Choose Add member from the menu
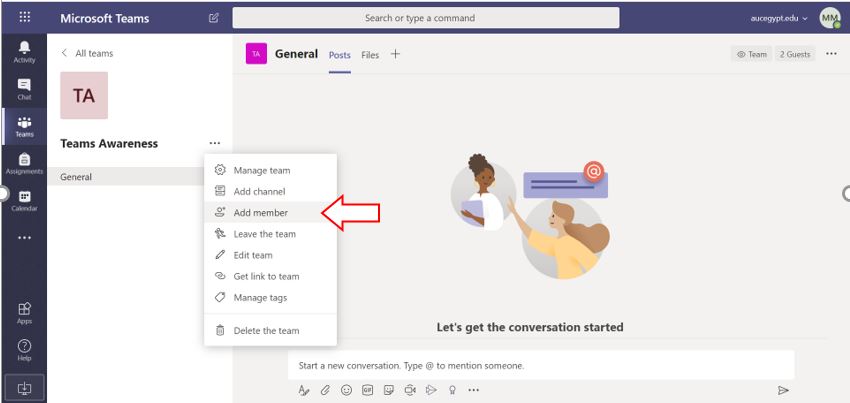This screenshot has height=403, width=850. (x=271, y=213)
